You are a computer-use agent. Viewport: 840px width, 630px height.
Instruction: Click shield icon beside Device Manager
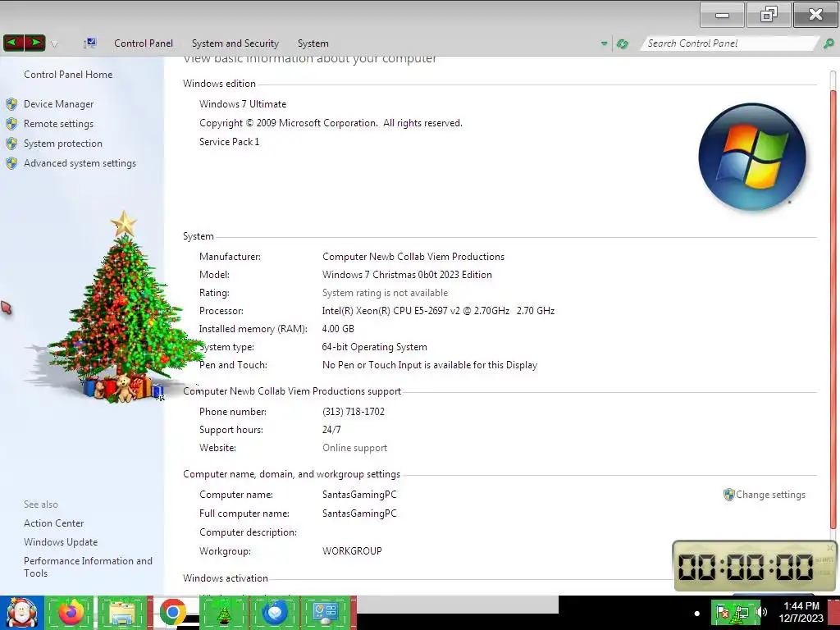[x=11, y=104]
